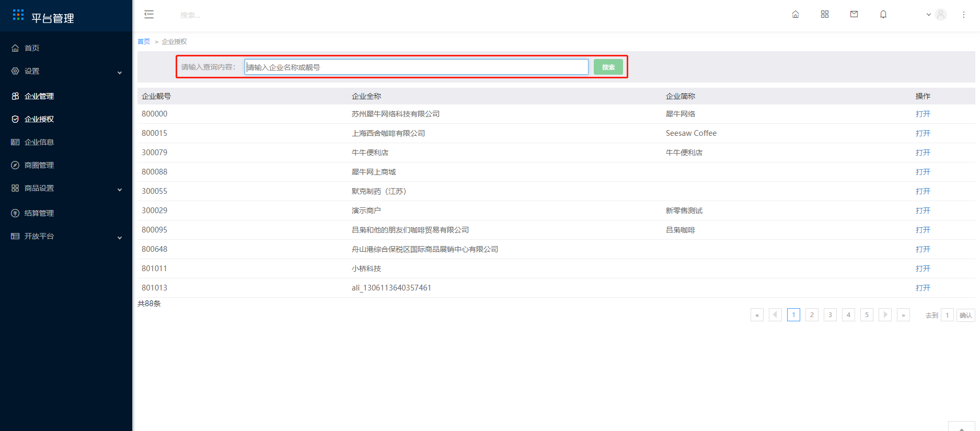Go to page 2 in the pagination
The height and width of the screenshot is (431, 980).
coord(812,315)
